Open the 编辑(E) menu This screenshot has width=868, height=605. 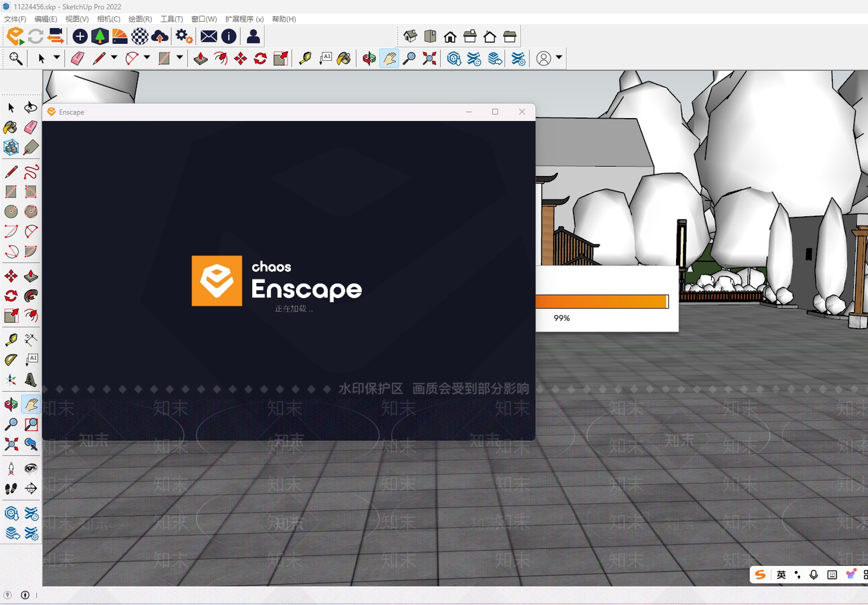[x=46, y=19]
